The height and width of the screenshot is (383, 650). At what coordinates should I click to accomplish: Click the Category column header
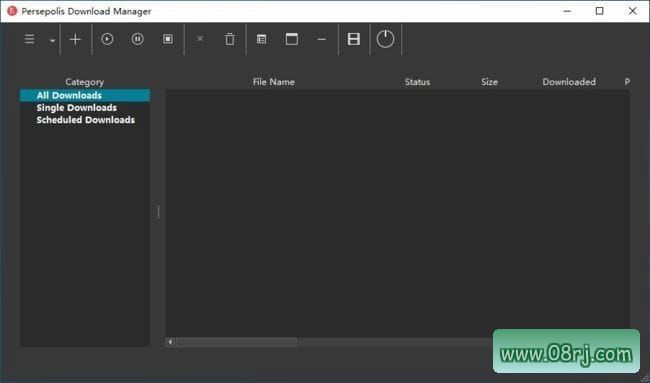[x=85, y=82]
